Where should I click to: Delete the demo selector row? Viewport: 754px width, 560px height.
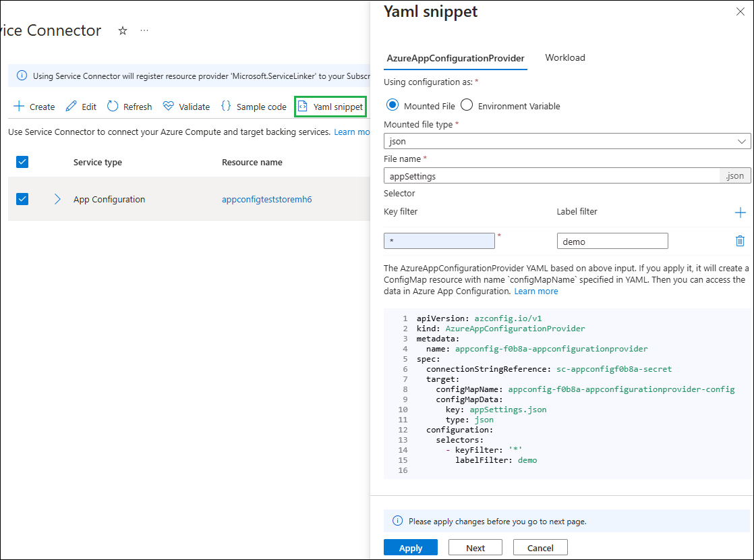(x=740, y=240)
